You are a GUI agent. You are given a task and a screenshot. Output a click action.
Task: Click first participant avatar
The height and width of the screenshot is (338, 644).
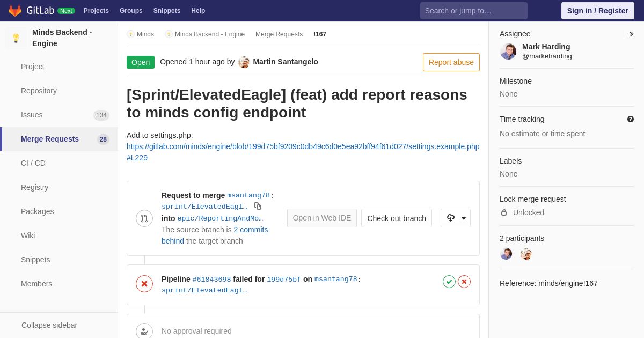506,254
